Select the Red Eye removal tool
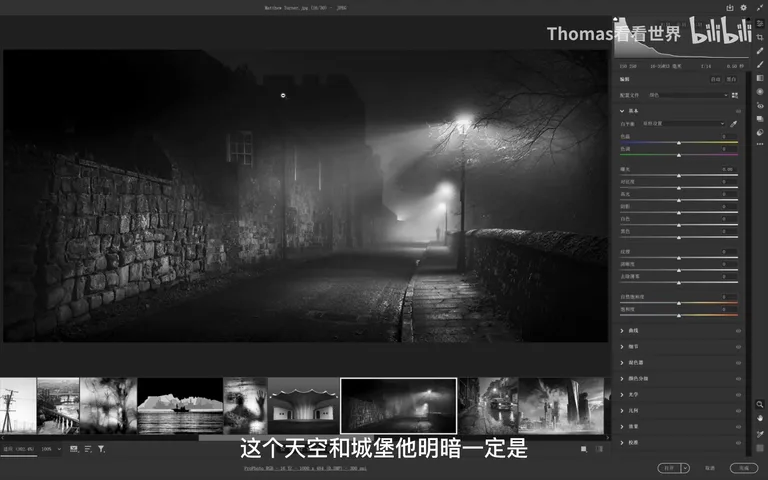 [760, 105]
